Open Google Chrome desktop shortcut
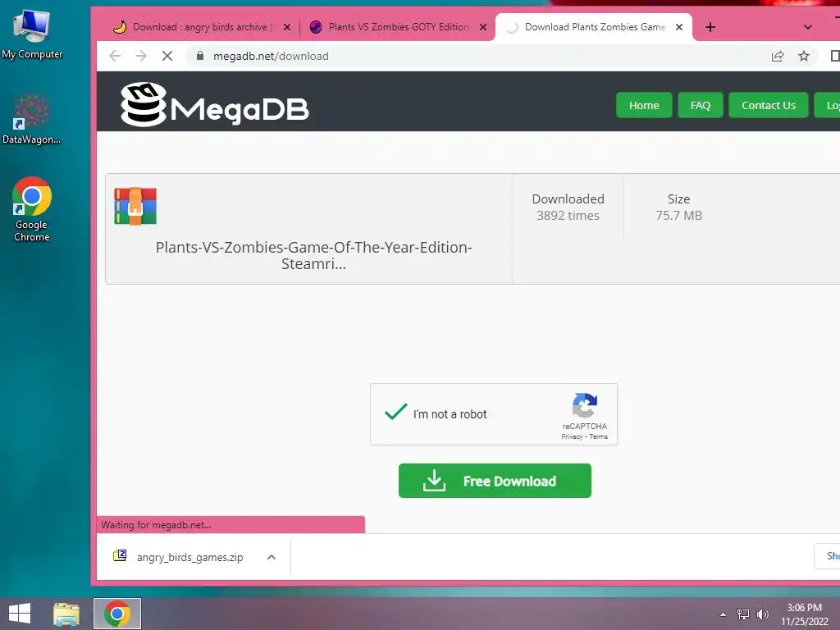840x630 pixels. [x=32, y=209]
